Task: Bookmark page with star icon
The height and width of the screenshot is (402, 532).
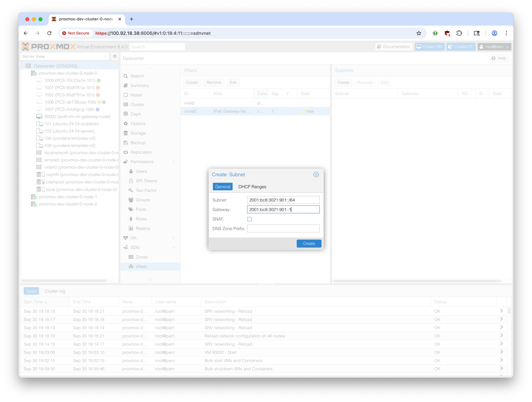Action: 419,33
